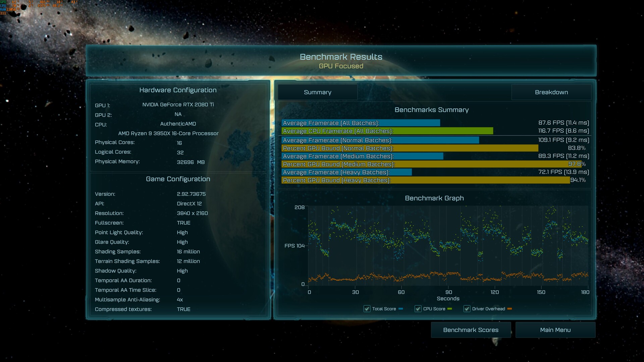This screenshot has width=644, height=362.
Task: Click NVIDIA GeForce RTX 2080 Ti text
Action: [178, 105]
